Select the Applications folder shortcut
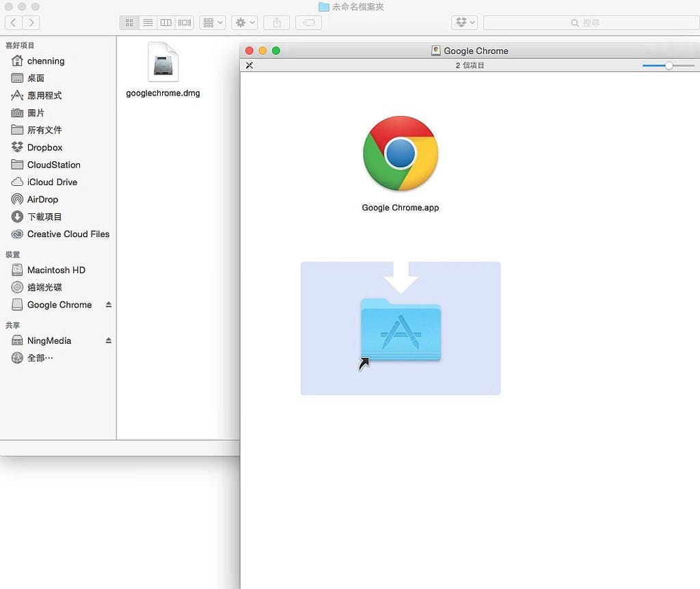Screen dimensions: 700x589 pos(401,330)
